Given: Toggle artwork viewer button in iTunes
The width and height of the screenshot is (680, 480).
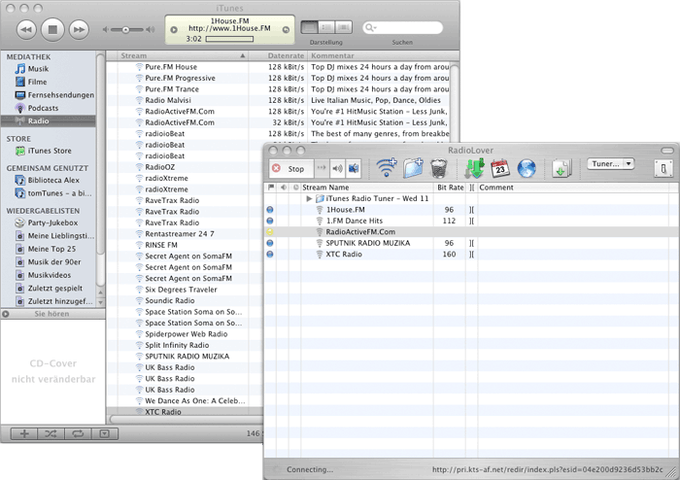Looking at the screenshot, I should pyautogui.click(x=105, y=434).
